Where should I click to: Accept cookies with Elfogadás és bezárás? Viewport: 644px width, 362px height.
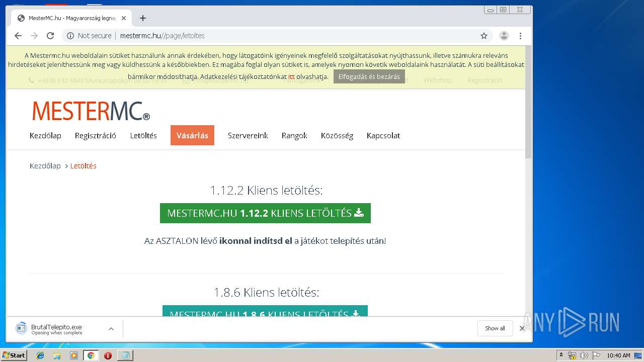coord(369,77)
